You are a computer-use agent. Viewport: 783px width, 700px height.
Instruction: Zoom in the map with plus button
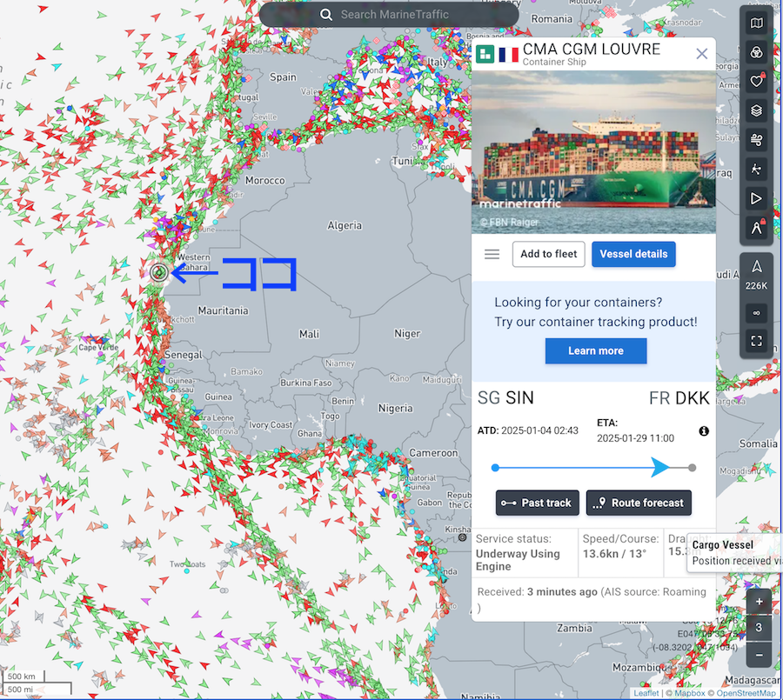click(759, 602)
